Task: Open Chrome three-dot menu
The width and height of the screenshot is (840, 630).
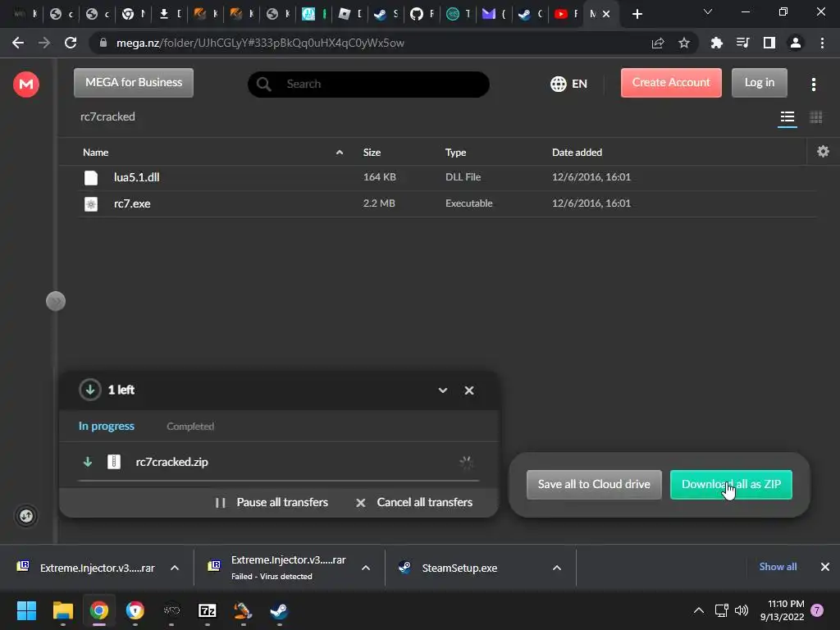Action: (822, 43)
